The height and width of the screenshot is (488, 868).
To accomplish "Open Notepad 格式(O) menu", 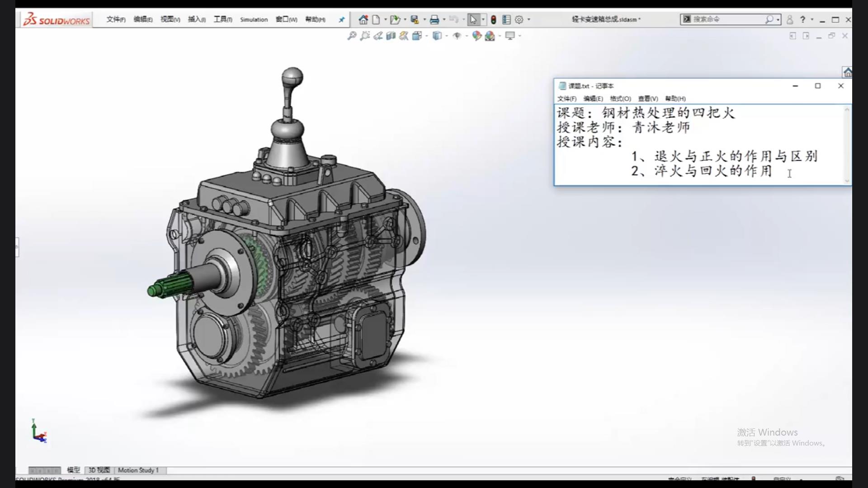I will click(620, 99).
